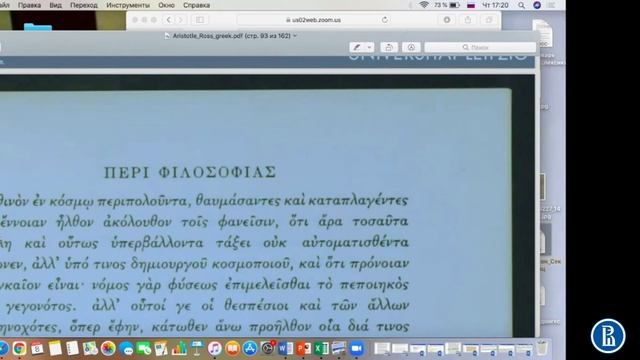Screen dimensions: 640x360
Task: Open the Переход menu
Action: [x=84, y=5]
